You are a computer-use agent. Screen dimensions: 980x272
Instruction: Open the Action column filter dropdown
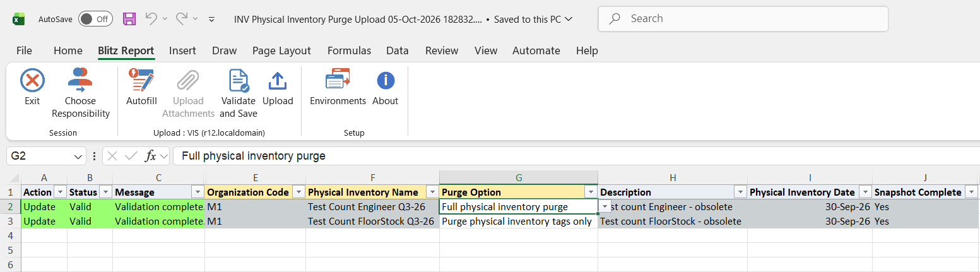[x=60, y=192]
